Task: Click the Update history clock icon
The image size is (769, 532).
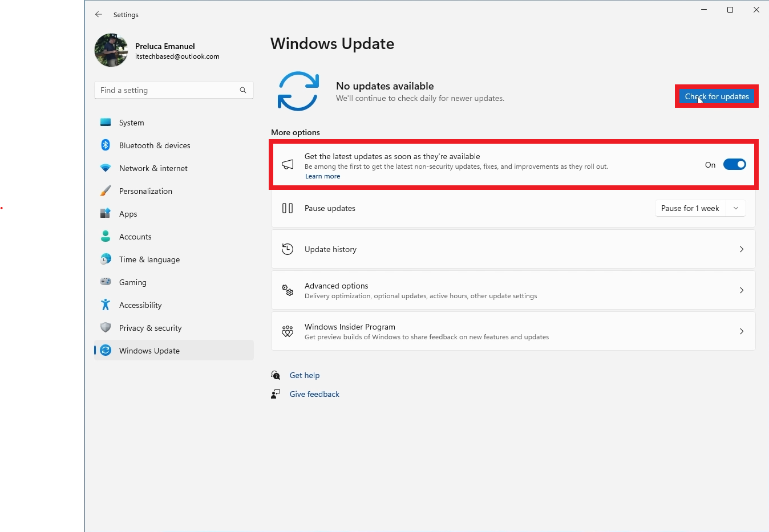Action: tap(287, 249)
